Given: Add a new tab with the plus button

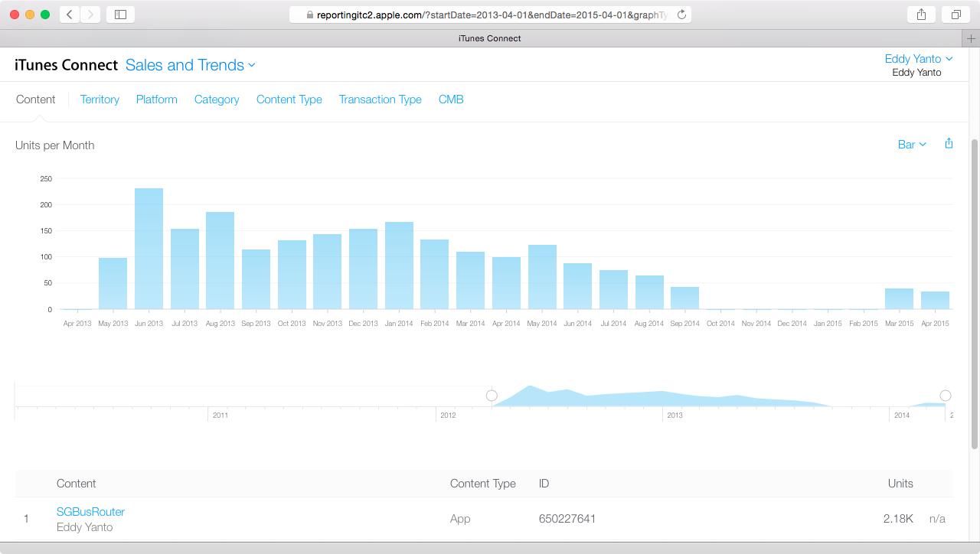Looking at the screenshot, I should 971,38.
